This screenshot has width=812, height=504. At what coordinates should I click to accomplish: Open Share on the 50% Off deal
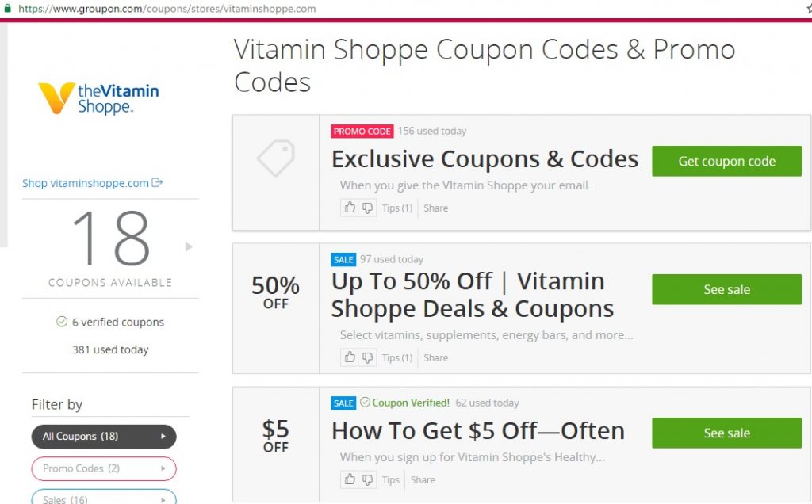435,357
